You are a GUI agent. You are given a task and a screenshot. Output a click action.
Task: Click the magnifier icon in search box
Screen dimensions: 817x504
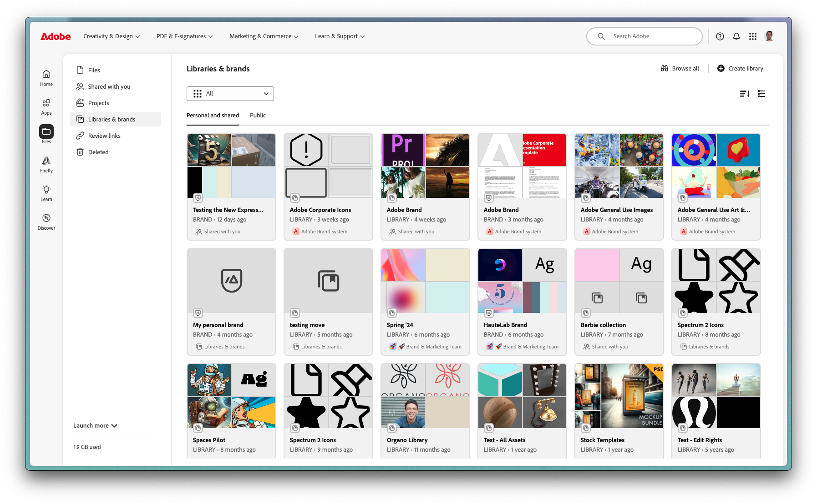[x=601, y=36]
